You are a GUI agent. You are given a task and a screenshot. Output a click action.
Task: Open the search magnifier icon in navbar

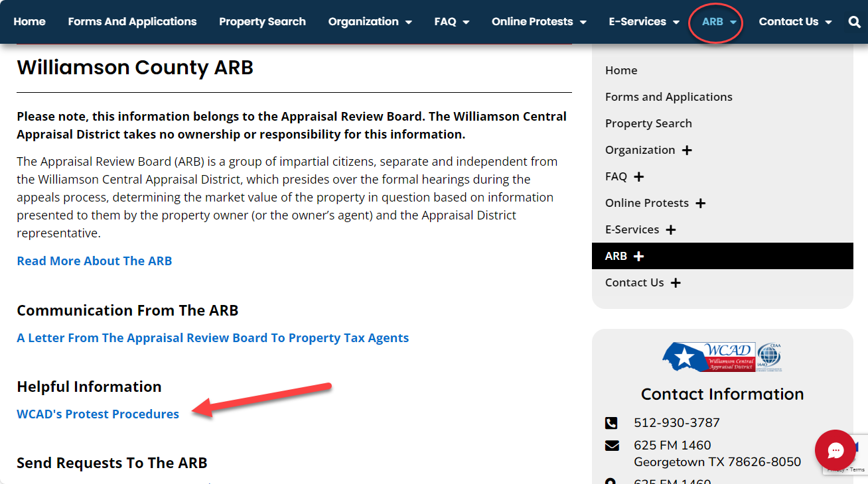(854, 22)
